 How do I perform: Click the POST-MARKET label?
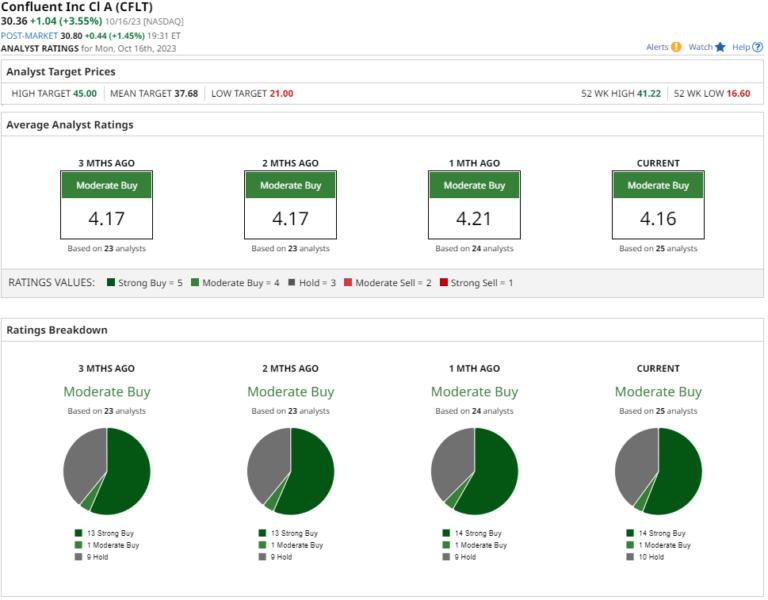29,36
